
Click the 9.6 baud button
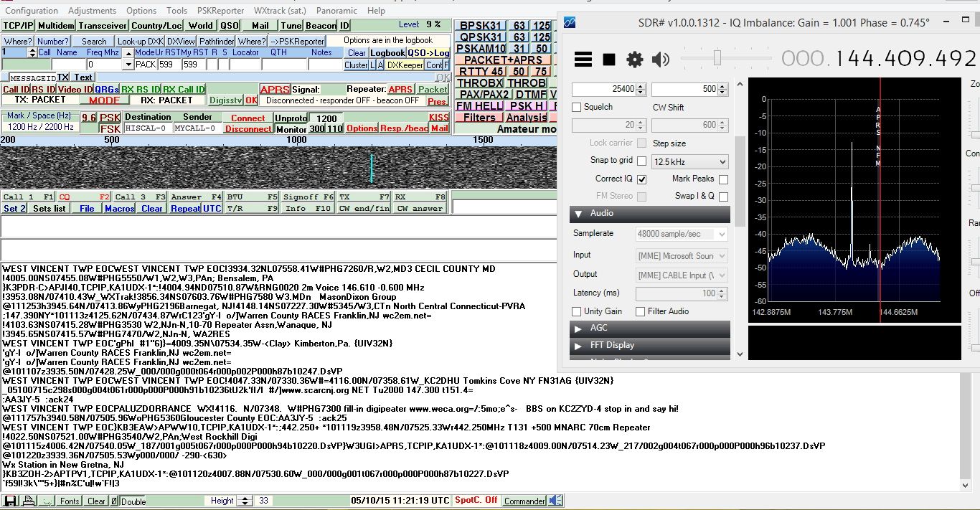coord(89,118)
